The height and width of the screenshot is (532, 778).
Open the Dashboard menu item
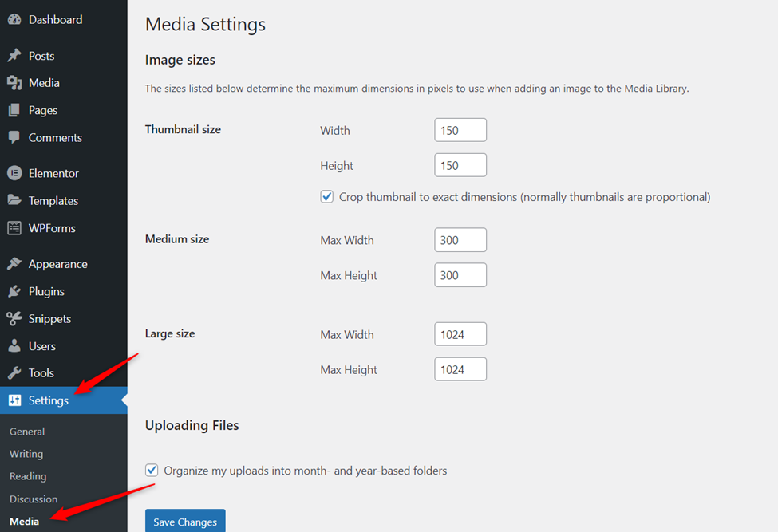point(56,19)
